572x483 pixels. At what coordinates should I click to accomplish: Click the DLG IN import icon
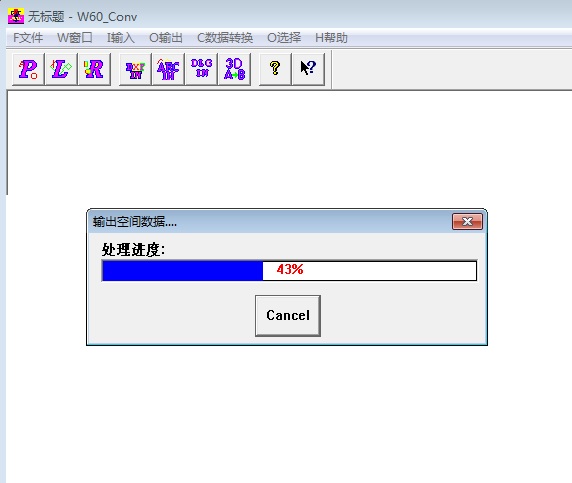click(201, 69)
